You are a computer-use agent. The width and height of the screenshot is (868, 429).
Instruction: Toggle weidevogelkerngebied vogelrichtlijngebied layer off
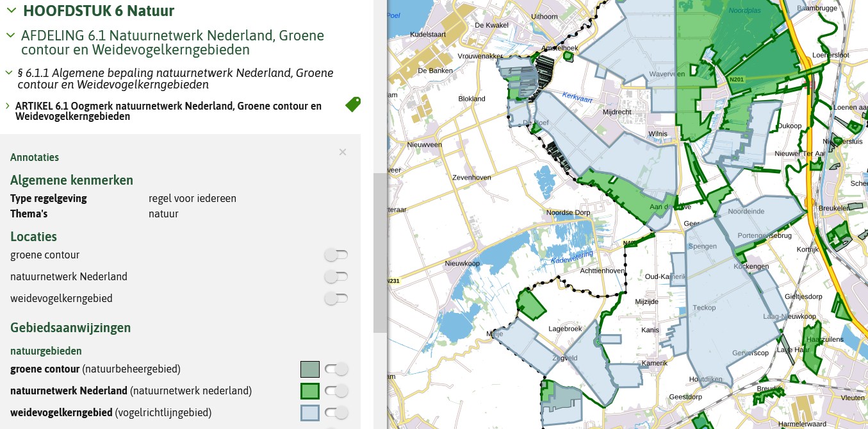coord(336,412)
